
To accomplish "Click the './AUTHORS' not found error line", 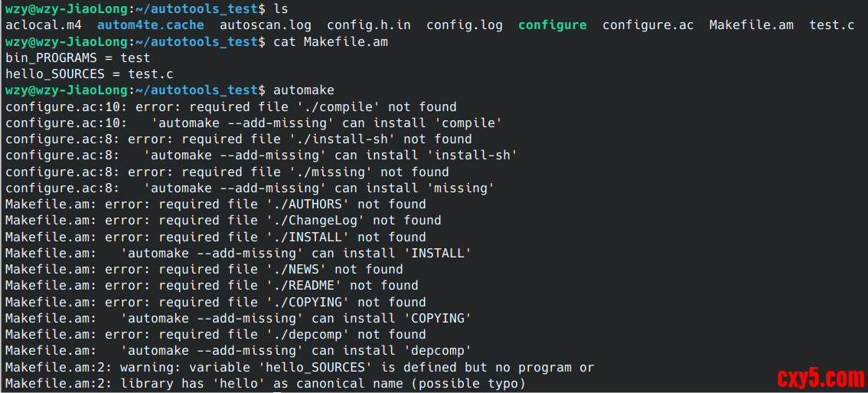I will coord(215,205).
